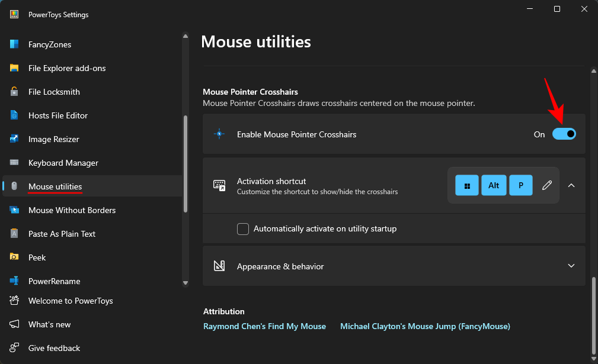The image size is (598, 364).
Task: Turn off Enable Mouse Pointer Crosshairs switch
Action: click(564, 134)
